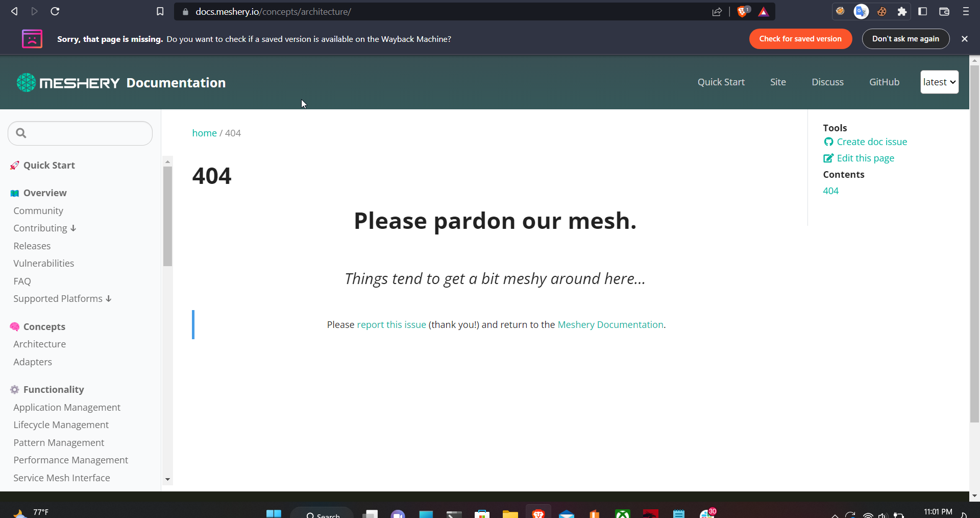980x518 pixels.
Task: Open the Wayback Machine sad-face icon
Action: [32, 38]
